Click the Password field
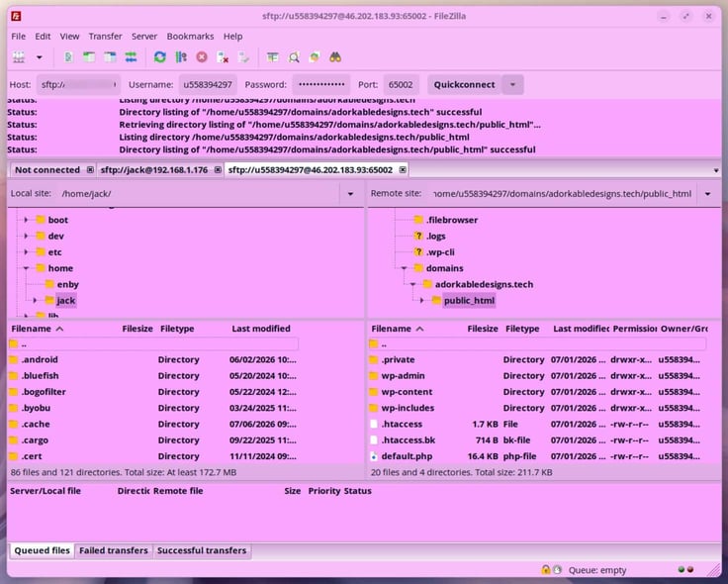The width and height of the screenshot is (728, 584). pyautogui.click(x=321, y=84)
